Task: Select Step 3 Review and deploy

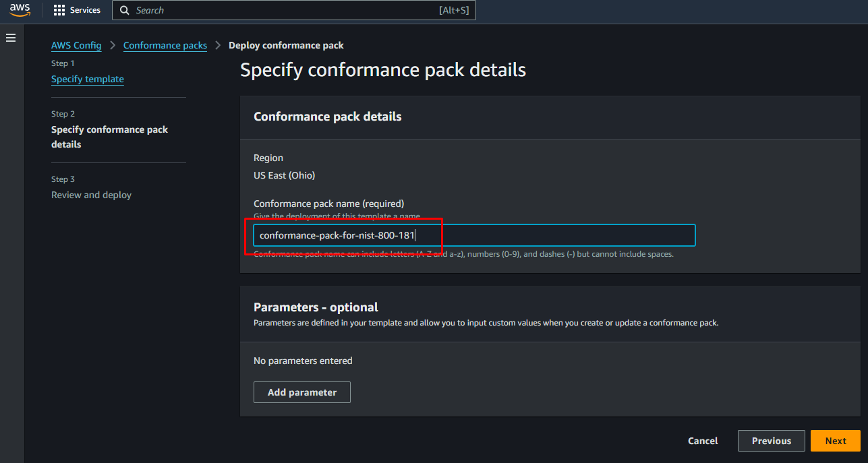Action: pyautogui.click(x=91, y=195)
